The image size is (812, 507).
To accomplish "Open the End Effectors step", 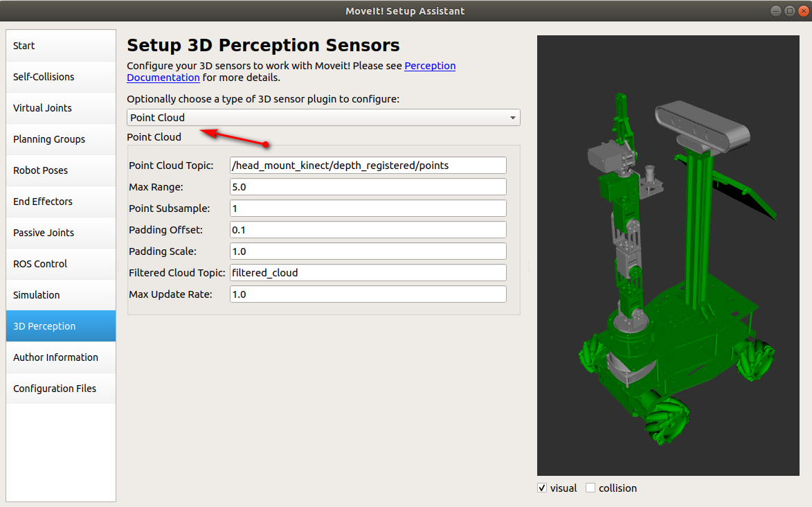I will [x=61, y=201].
